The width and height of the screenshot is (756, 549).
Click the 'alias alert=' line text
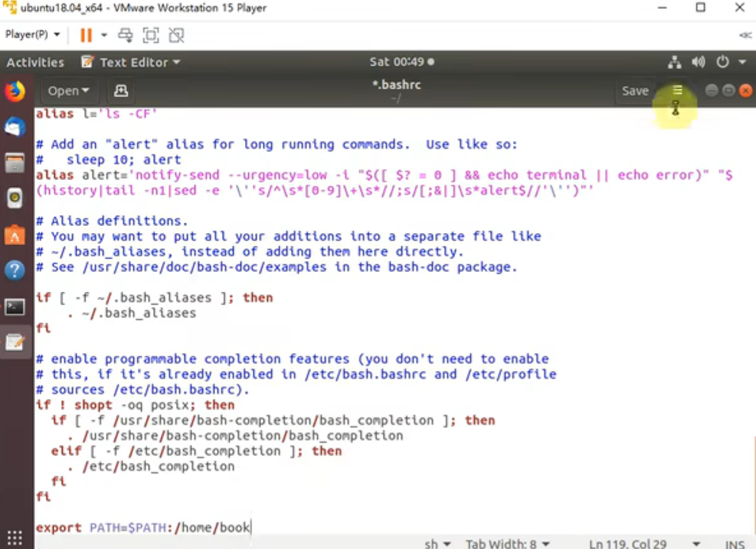pos(383,175)
